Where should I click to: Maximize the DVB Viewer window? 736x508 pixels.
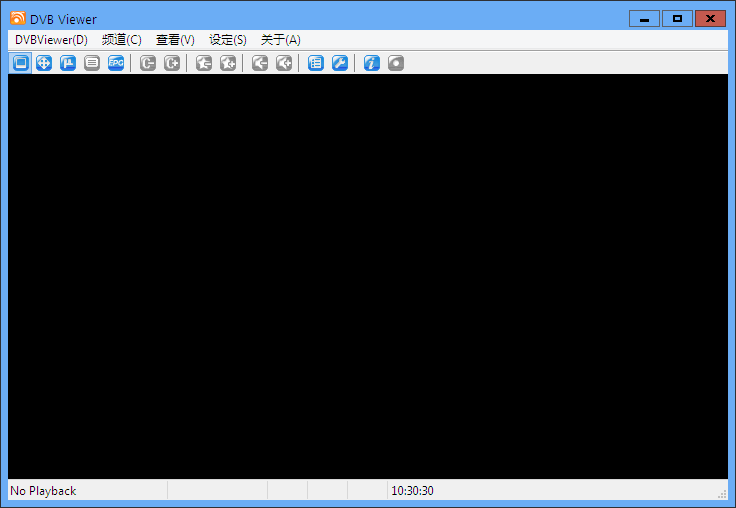[x=677, y=19]
